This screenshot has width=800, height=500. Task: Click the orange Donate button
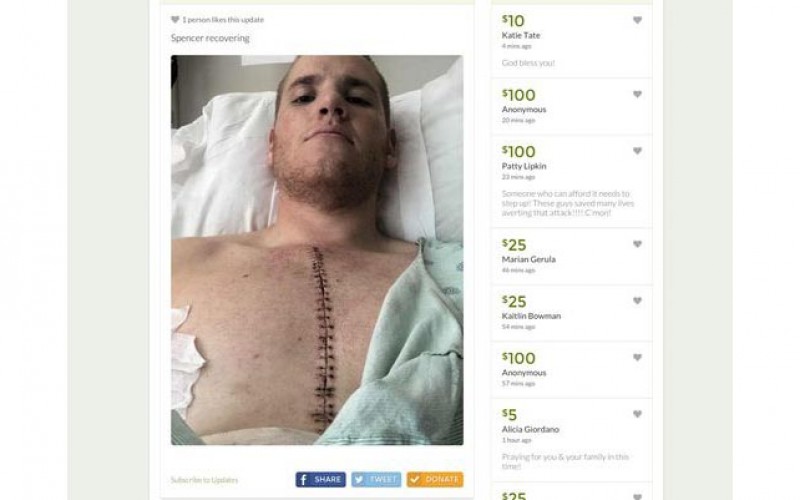(x=435, y=480)
